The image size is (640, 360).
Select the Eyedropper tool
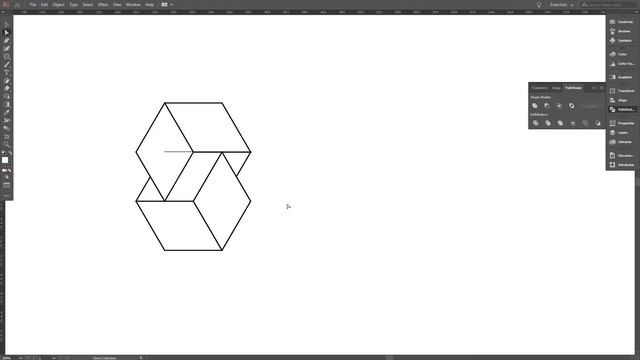pos(7,112)
